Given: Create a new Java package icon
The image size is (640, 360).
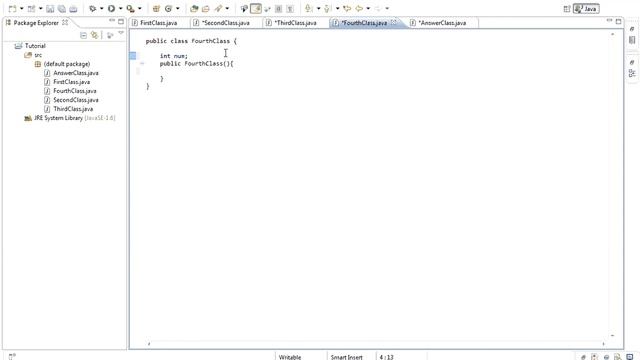Looking at the screenshot, I should (x=156, y=9).
